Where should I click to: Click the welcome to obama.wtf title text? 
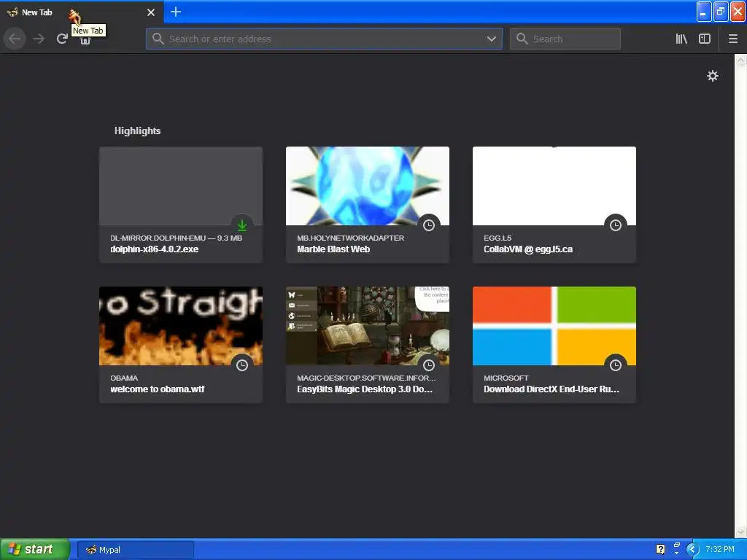158,389
